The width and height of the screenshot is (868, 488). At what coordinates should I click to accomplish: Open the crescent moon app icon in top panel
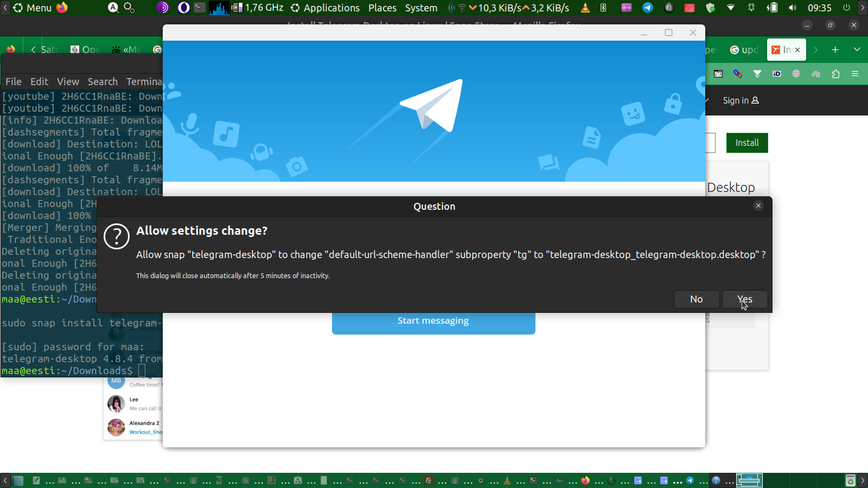click(x=184, y=8)
